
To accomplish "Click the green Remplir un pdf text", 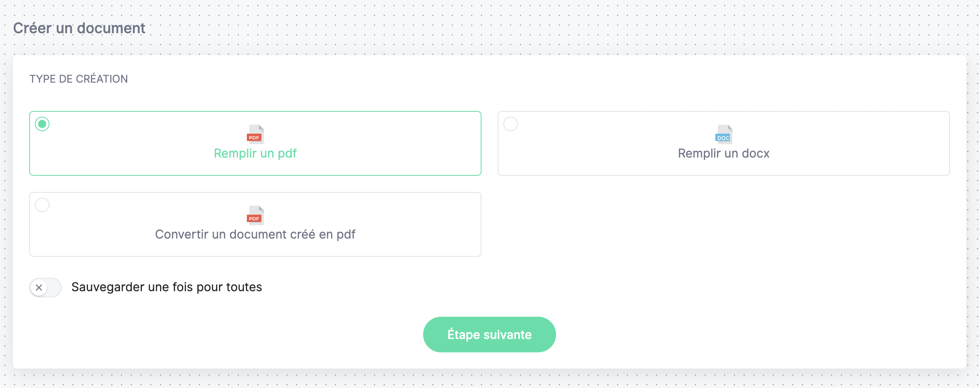I will 255,153.
